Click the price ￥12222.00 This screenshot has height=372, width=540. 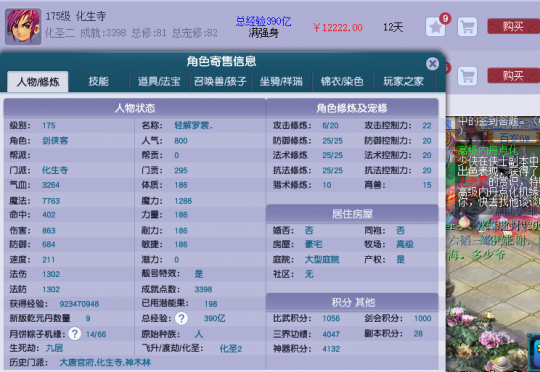(x=338, y=28)
